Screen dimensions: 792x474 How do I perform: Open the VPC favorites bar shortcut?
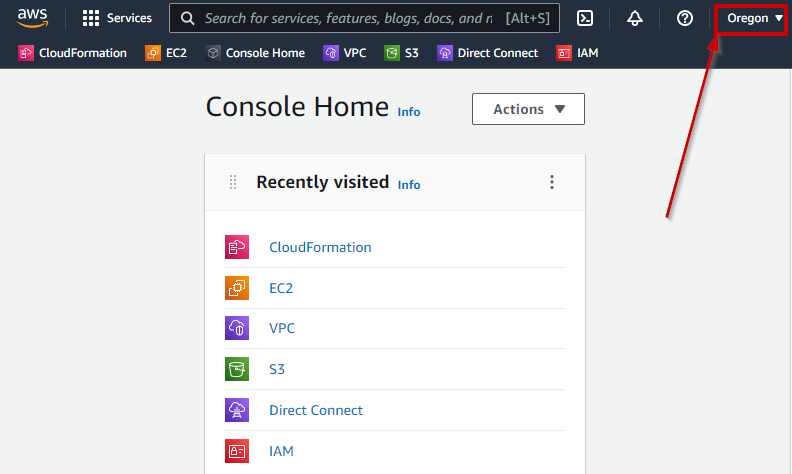click(x=345, y=53)
